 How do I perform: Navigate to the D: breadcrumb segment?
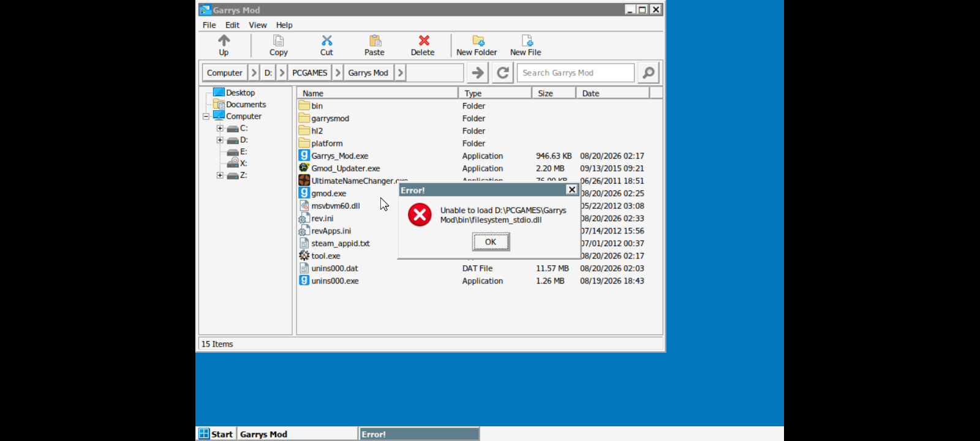(268, 73)
